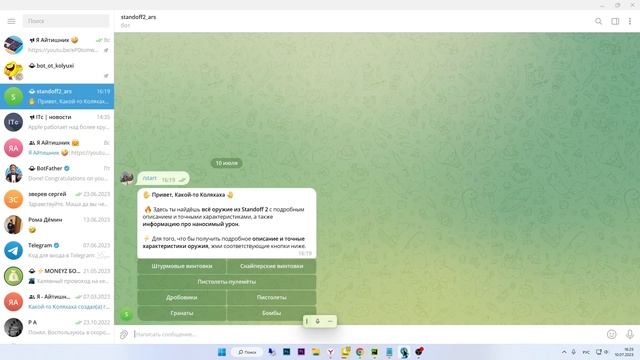
Task: Focus the chat search field
Action: pos(66,21)
